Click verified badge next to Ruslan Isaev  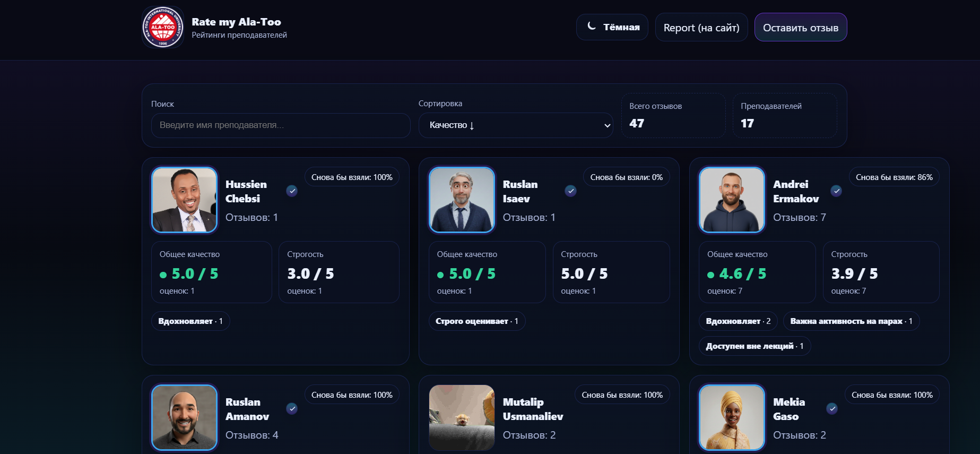pyautogui.click(x=570, y=191)
